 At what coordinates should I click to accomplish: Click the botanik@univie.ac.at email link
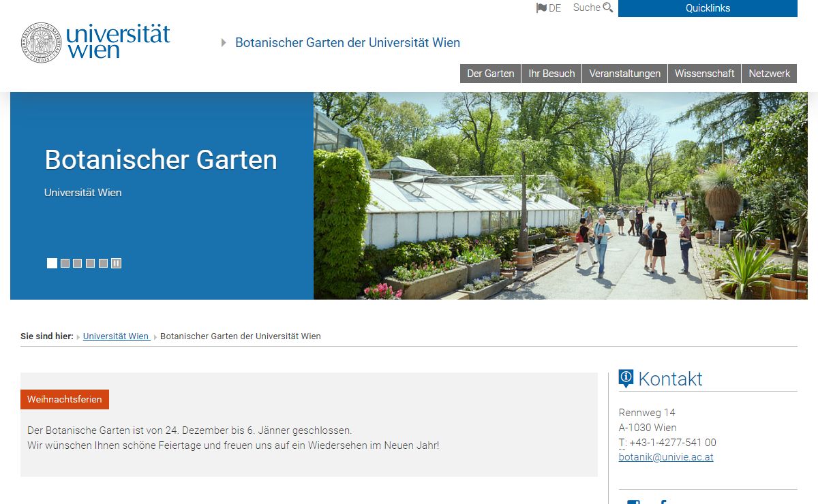[665, 457]
